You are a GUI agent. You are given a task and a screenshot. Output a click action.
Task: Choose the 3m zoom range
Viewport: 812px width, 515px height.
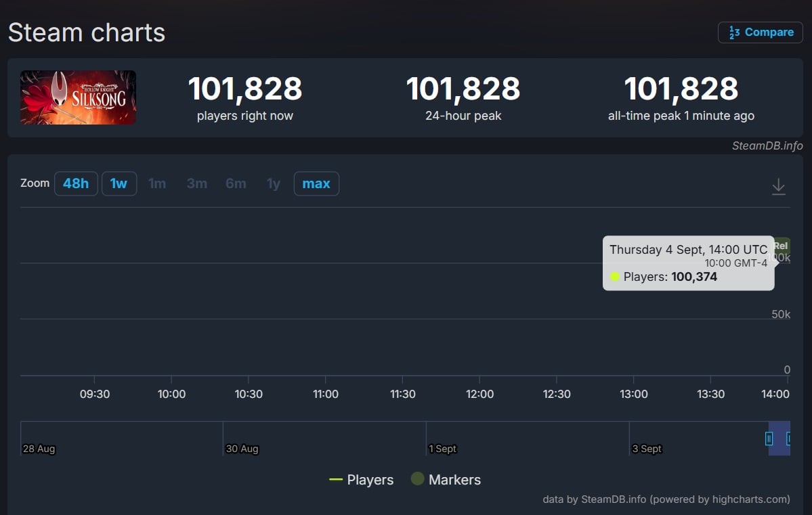point(196,183)
